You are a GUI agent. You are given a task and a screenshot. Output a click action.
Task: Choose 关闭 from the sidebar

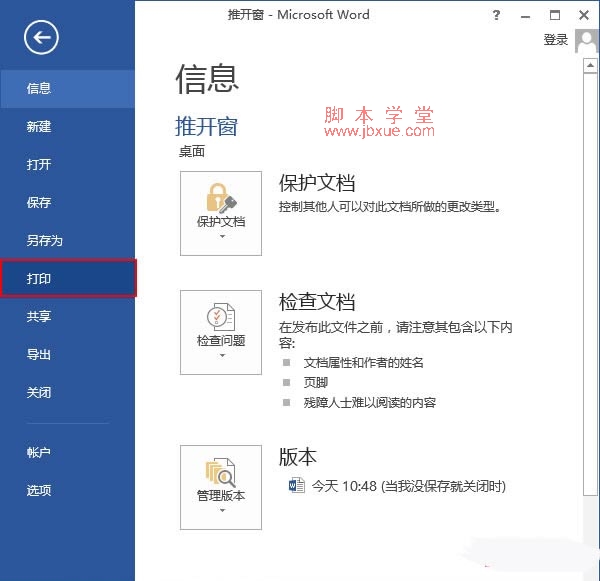(67, 392)
